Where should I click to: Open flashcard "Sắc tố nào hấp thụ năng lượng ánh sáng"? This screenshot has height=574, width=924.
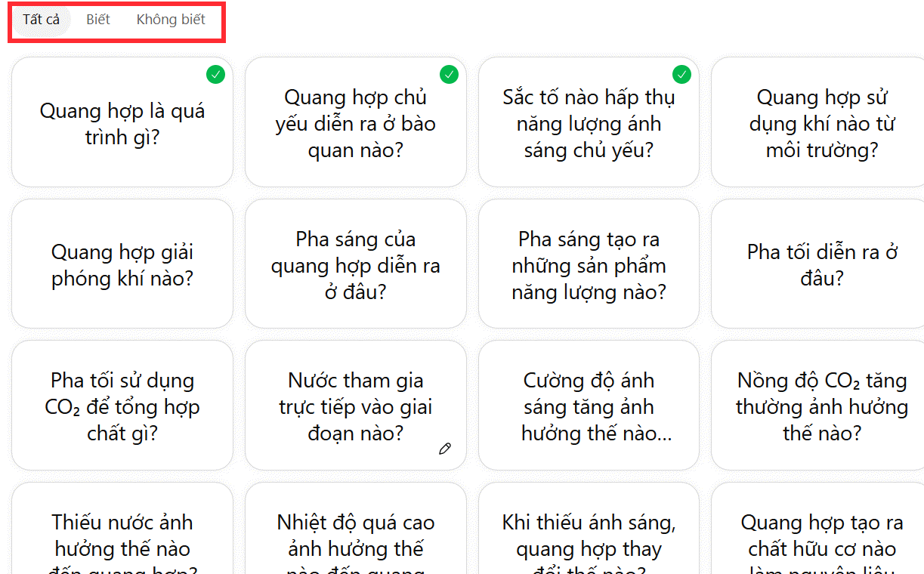589,122
